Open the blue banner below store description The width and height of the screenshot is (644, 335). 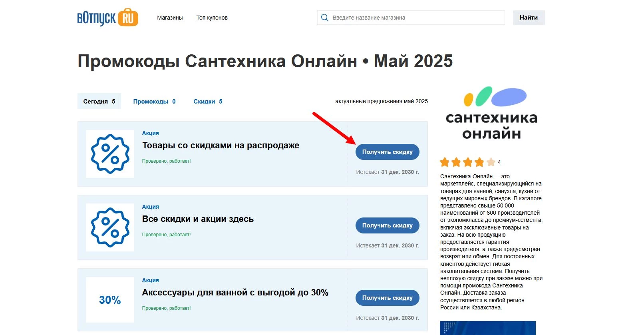point(488,328)
